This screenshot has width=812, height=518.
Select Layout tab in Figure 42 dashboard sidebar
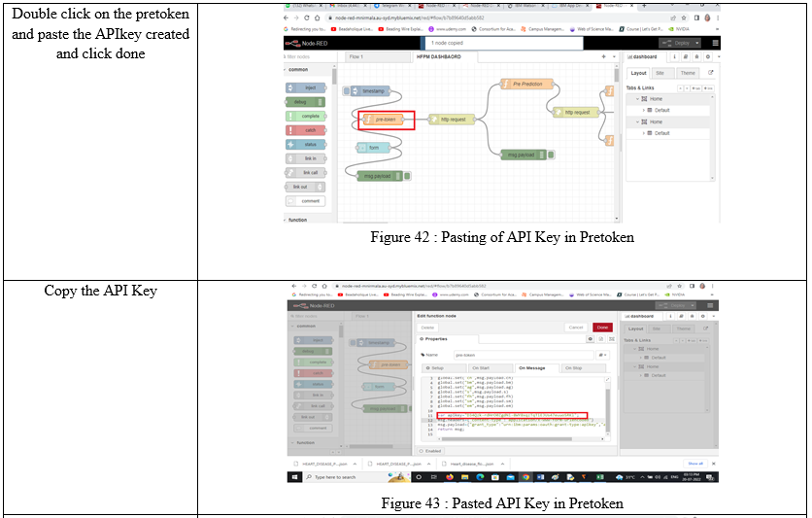(x=638, y=73)
